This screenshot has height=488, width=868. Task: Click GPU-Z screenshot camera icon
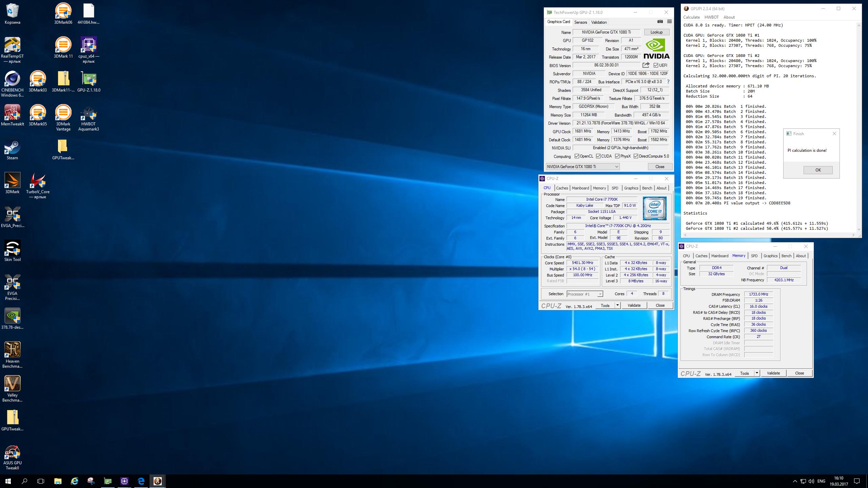pyautogui.click(x=660, y=22)
